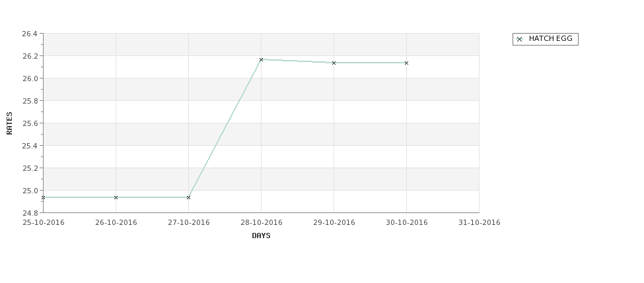The width and height of the screenshot is (644, 283).
Task: Click the 25-10-2016 x-axis label
Action: pos(43,223)
